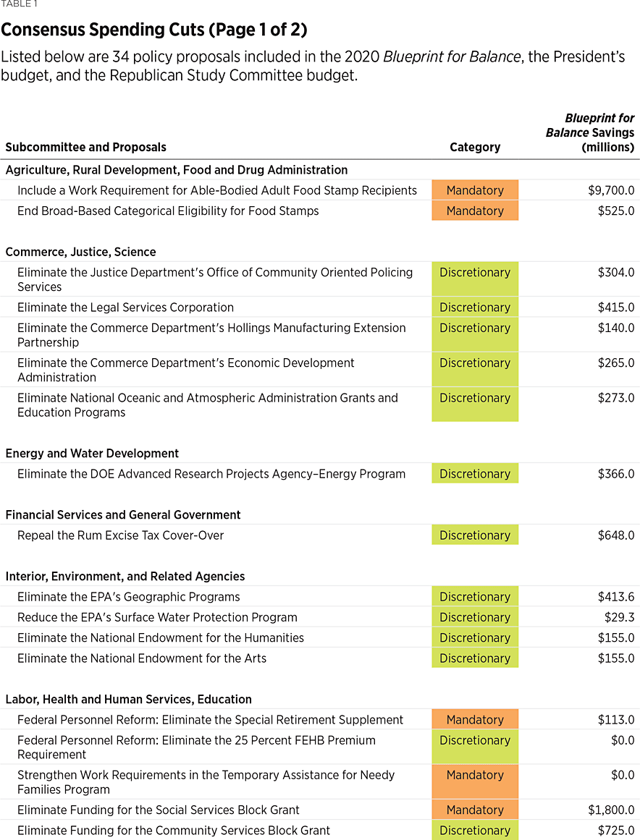Click the Mandatory cell for food stamp work requirement
Image resolution: width=640 pixels, height=840 pixels.
[x=475, y=190]
